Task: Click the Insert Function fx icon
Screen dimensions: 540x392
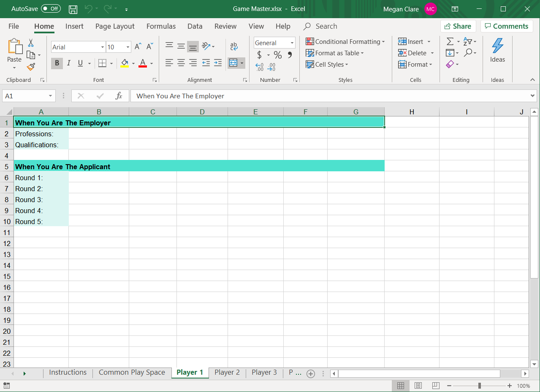Action: pos(119,96)
